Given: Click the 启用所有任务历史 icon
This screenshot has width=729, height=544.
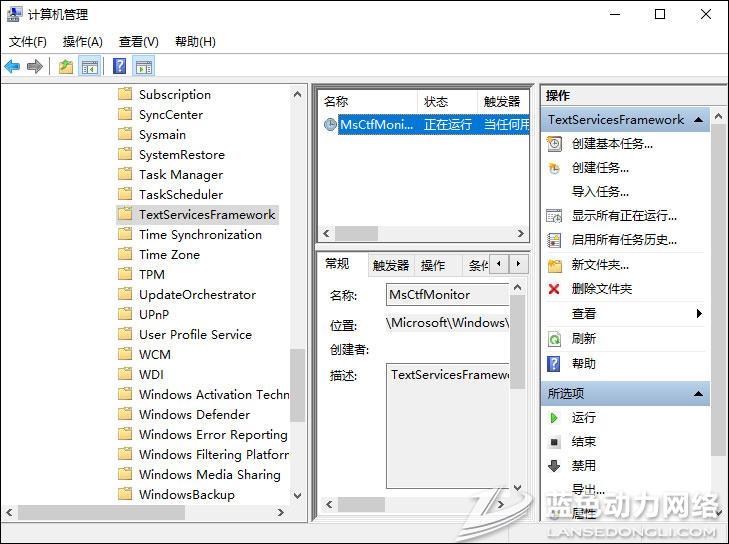Looking at the screenshot, I should click(x=554, y=240).
